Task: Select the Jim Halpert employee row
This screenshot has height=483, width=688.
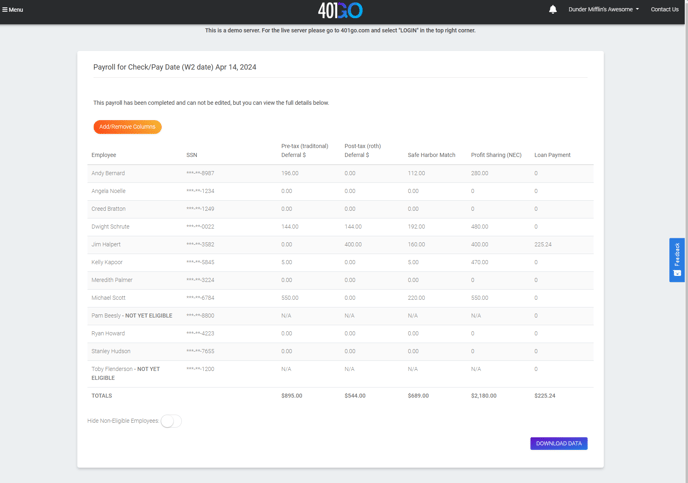Action: pyautogui.click(x=108, y=244)
